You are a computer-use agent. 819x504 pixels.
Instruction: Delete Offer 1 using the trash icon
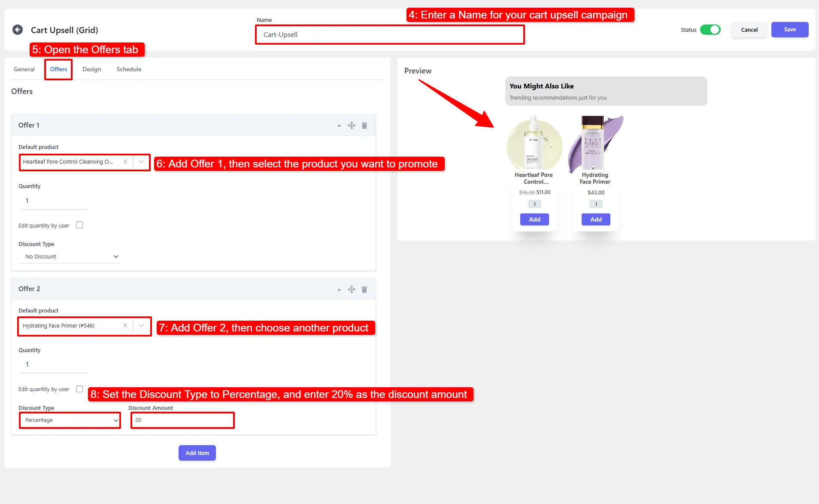point(364,125)
